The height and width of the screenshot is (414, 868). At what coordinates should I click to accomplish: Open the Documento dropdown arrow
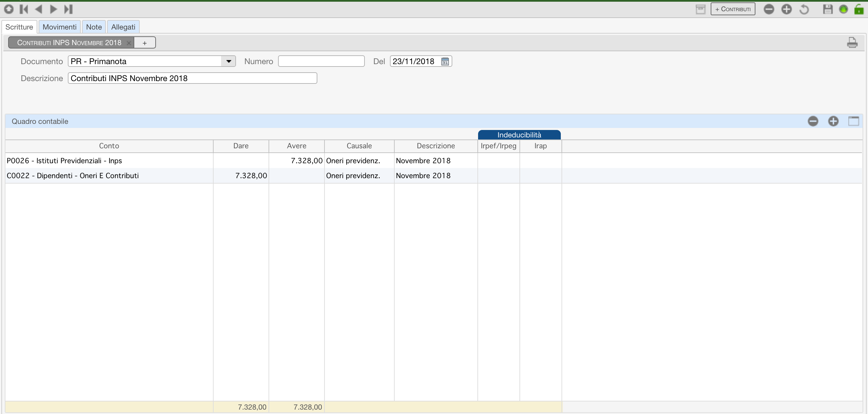(229, 61)
